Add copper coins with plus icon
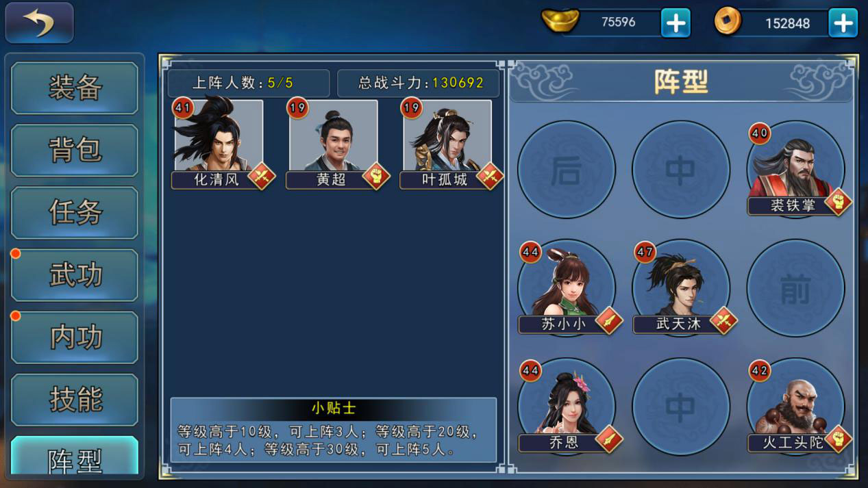This screenshot has height=488, width=868. tap(843, 23)
